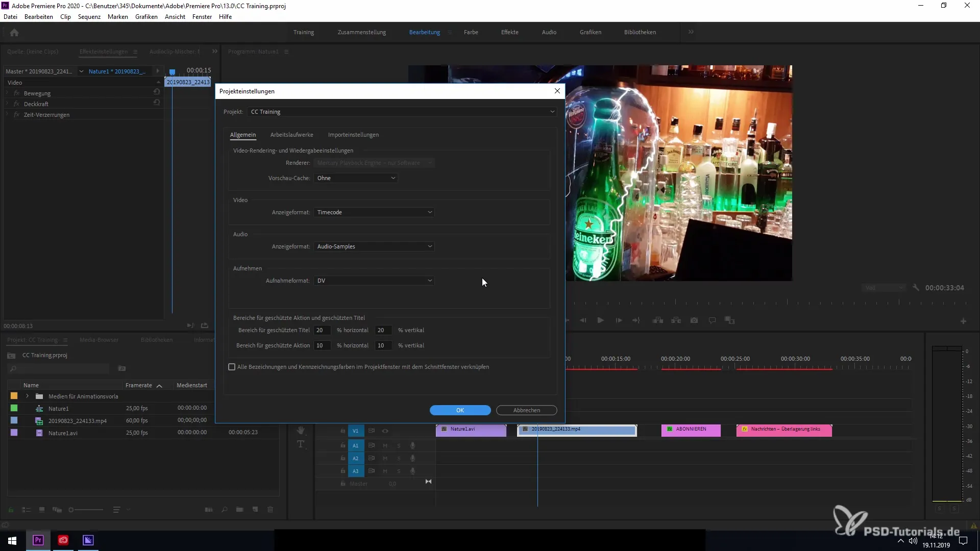This screenshot has width=980, height=551.
Task: Click the Export Frame camera icon
Action: pos(694,320)
